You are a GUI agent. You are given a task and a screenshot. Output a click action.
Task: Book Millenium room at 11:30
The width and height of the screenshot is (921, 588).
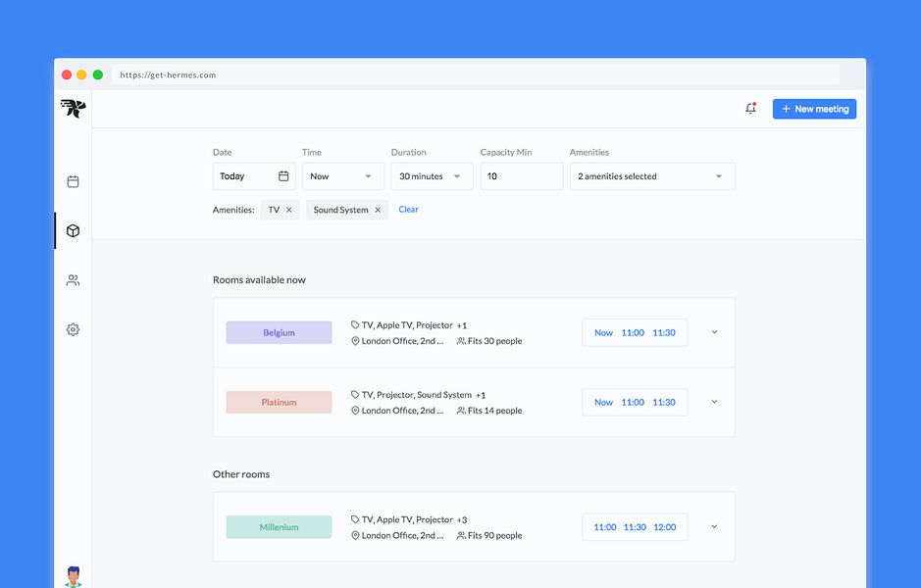(x=635, y=527)
